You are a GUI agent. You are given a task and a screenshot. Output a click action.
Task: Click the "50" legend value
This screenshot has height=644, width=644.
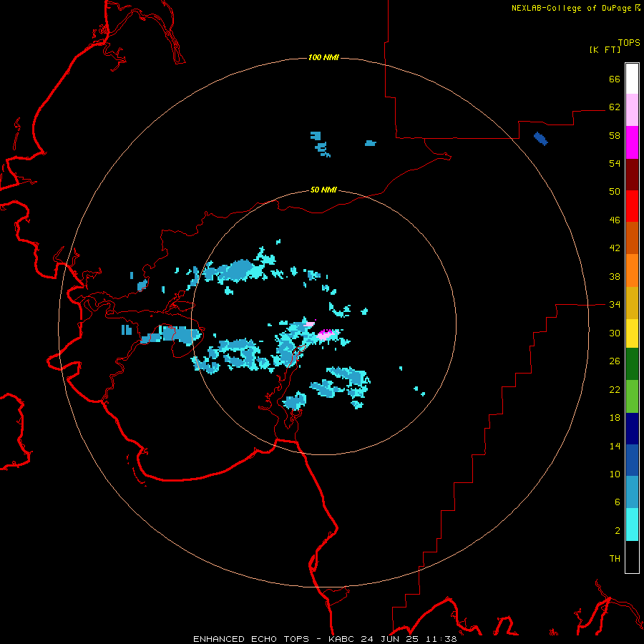click(x=615, y=192)
